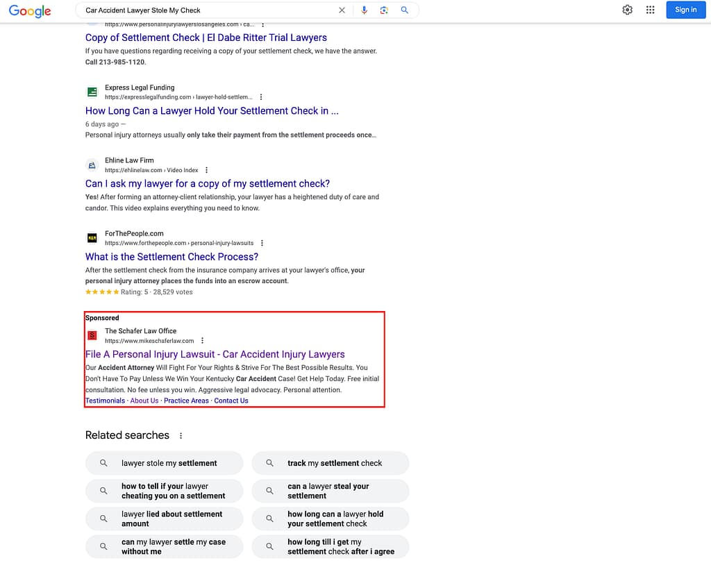Open the Google apps grid
Image resolution: width=711 pixels, height=588 pixels.
(x=650, y=10)
